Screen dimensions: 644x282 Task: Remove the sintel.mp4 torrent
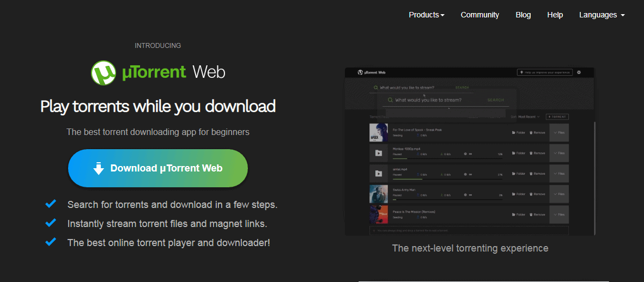pos(537,174)
